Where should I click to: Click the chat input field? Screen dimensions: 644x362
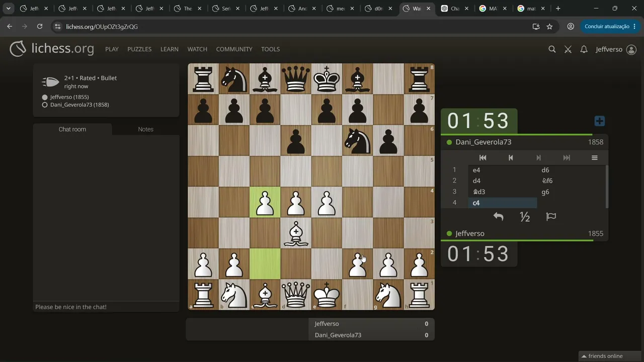[106, 307]
